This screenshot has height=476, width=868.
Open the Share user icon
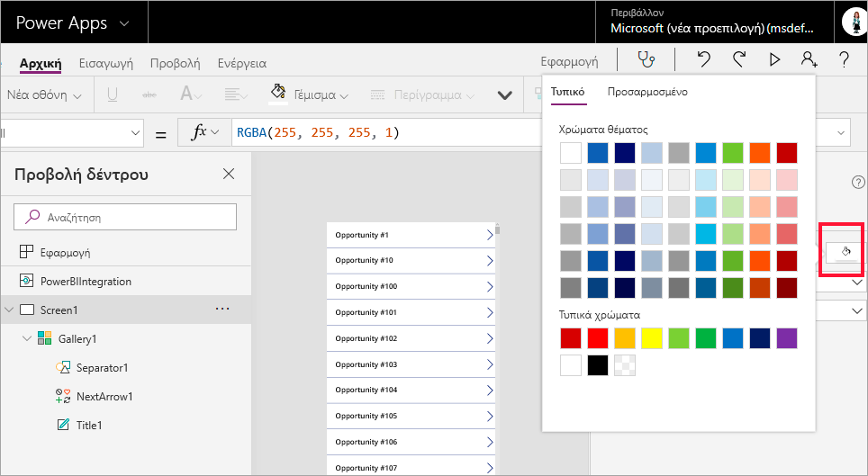809,60
